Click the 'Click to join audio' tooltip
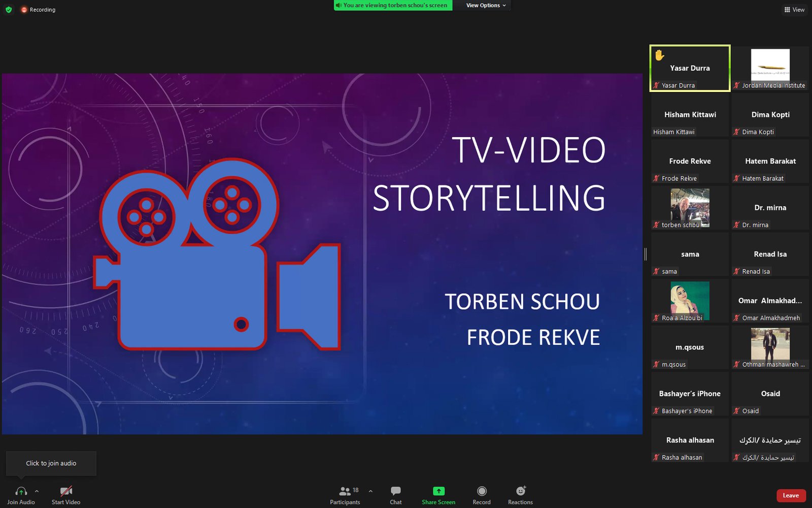Screen dimensions: 812x508 [x=51, y=463]
